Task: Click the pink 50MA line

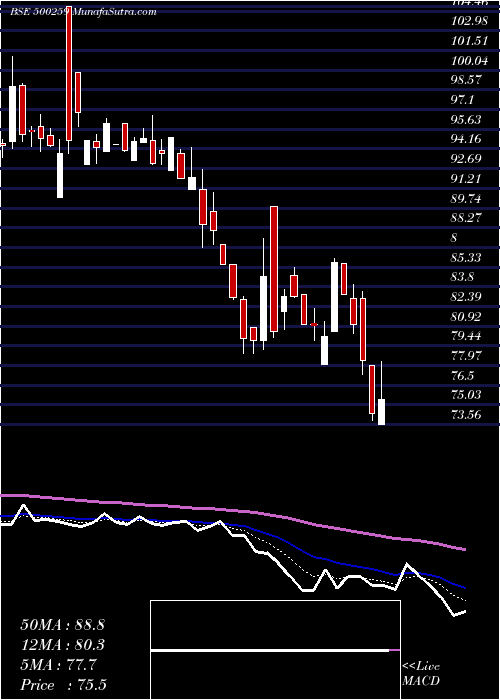Action: pyautogui.click(x=232, y=511)
